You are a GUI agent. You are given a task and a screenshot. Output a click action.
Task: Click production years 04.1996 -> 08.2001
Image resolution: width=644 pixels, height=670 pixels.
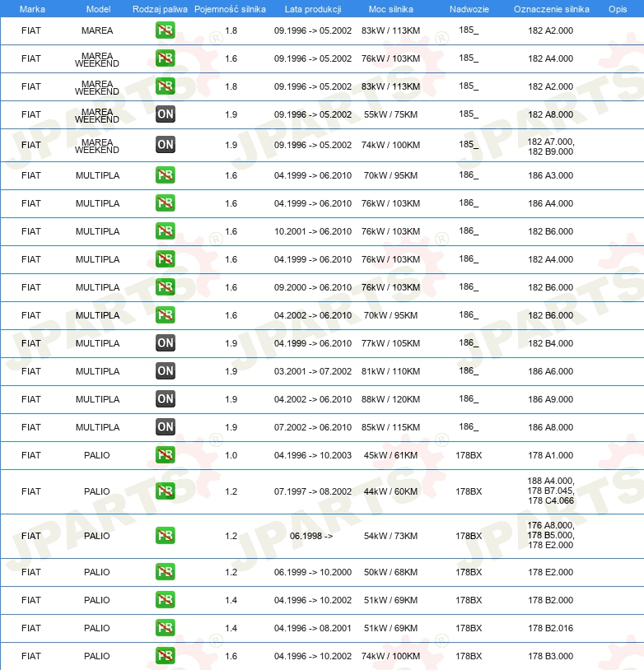tap(313, 629)
